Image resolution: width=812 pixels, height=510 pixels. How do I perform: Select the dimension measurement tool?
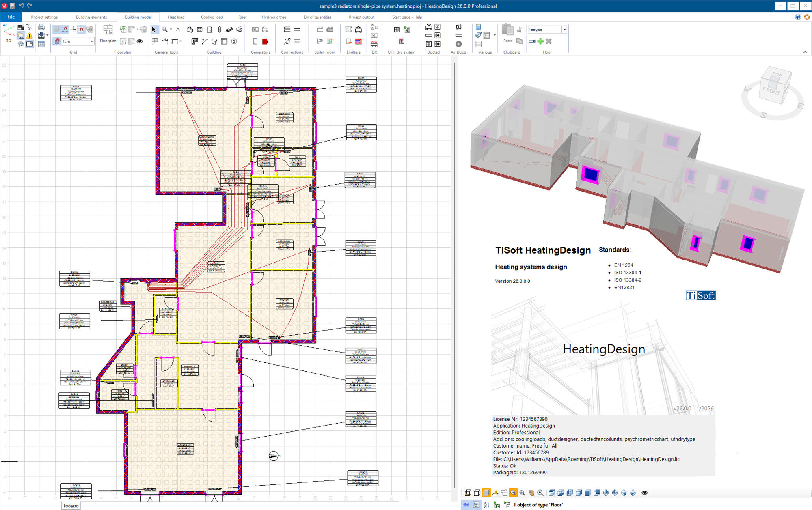click(164, 41)
